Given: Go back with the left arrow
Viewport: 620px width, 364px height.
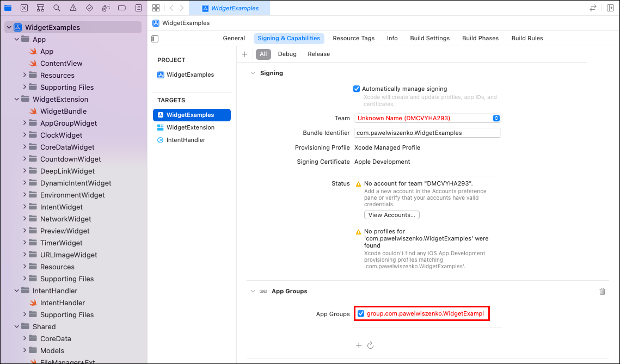Looking at the screenshot, I should tap(171, 8).
